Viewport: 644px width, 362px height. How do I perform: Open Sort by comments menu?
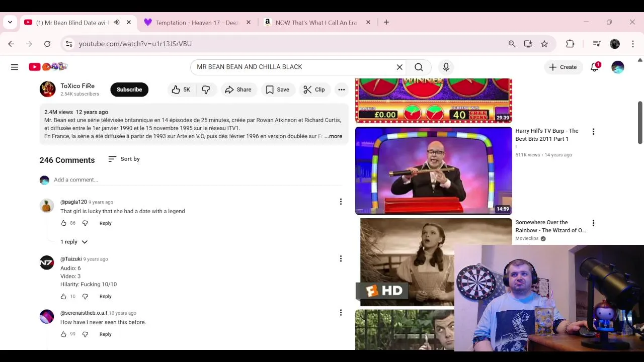point(124,159)
